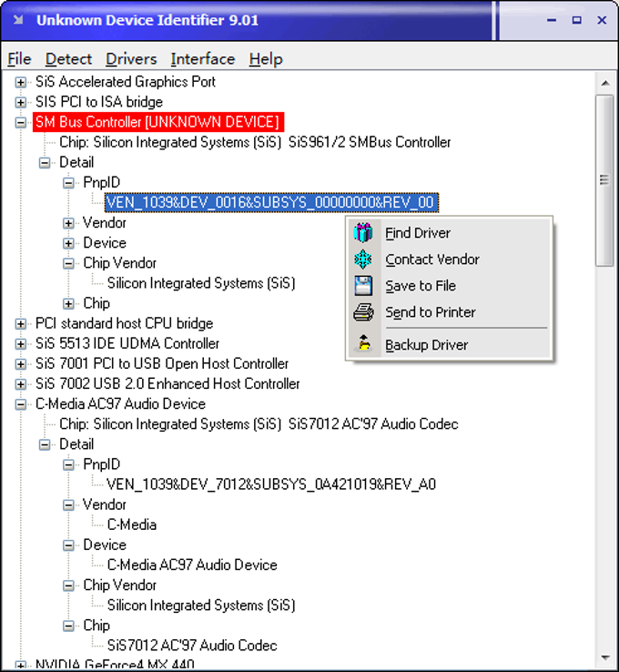Collapse the C-Media AC97 Audio Device node
The width and height of the screenshot is (619, 672).
(x=21, y=403)
